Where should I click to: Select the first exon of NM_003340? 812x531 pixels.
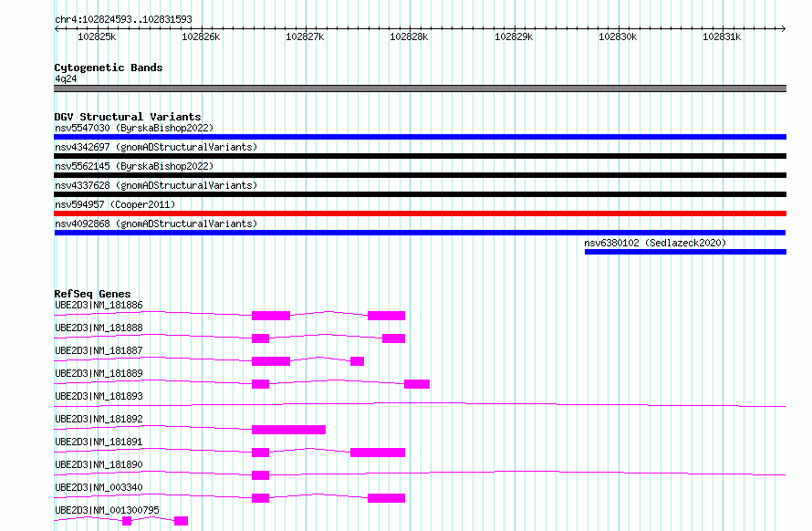[261, 498]
